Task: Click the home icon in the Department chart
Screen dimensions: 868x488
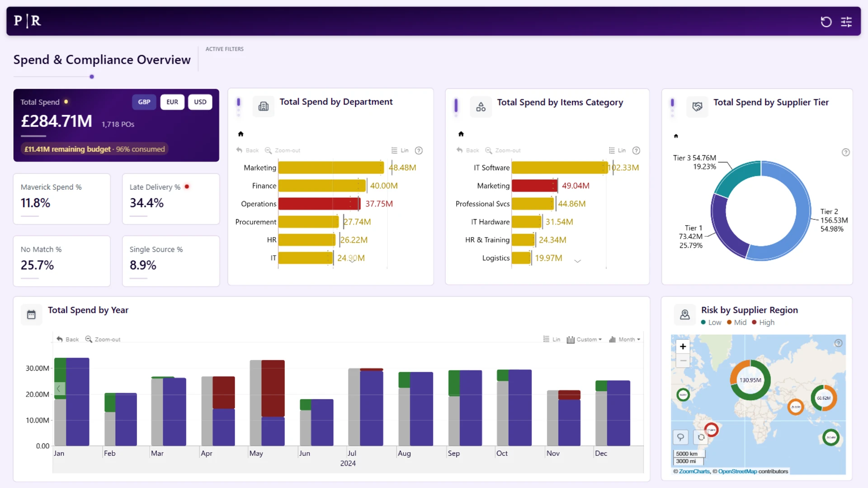Action: click(x=241, y=134)
